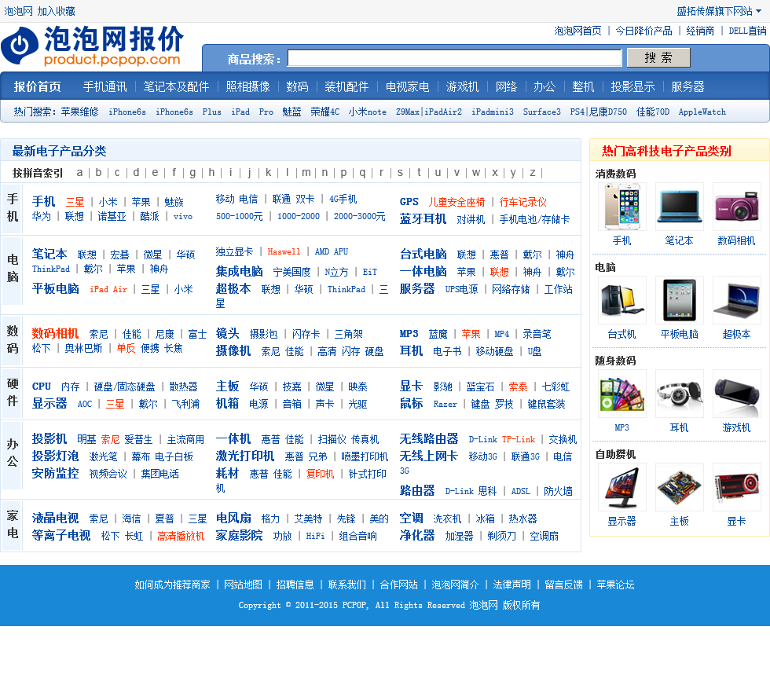Click 儿童安全座椅 link
770x700 pixels.
pos(456,202)
